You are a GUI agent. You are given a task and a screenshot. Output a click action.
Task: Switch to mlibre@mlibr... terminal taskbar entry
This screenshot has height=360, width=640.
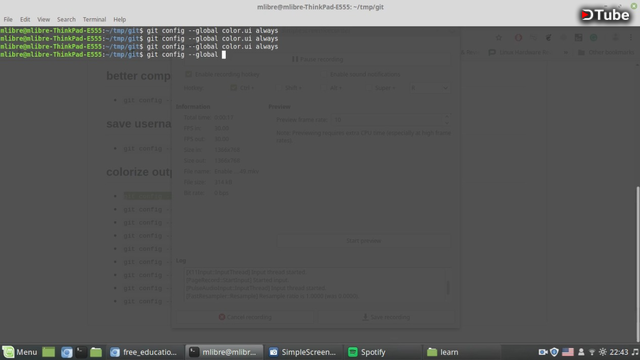(x=224, y=352)
